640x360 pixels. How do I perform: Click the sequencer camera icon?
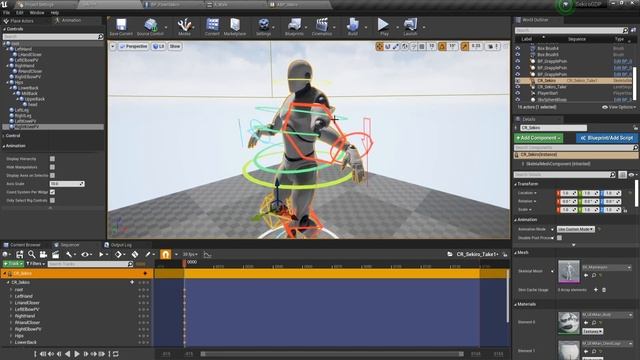pos(43,254)
